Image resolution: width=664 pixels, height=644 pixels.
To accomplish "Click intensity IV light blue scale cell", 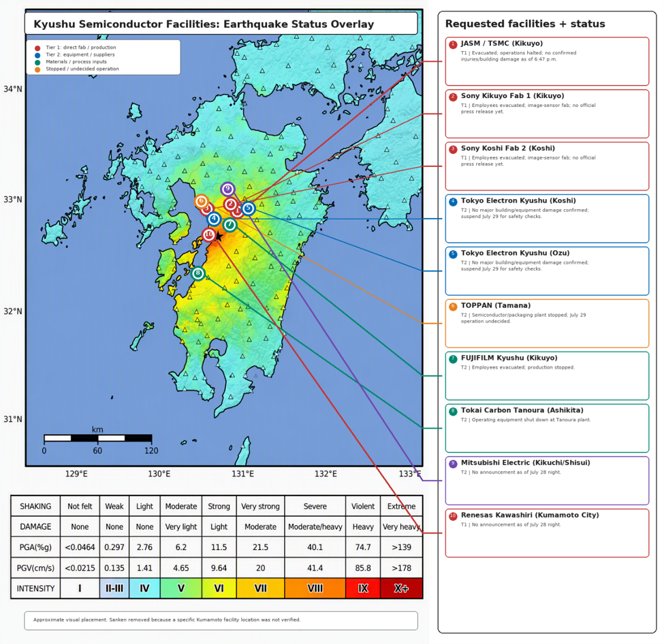I will 144,588.
